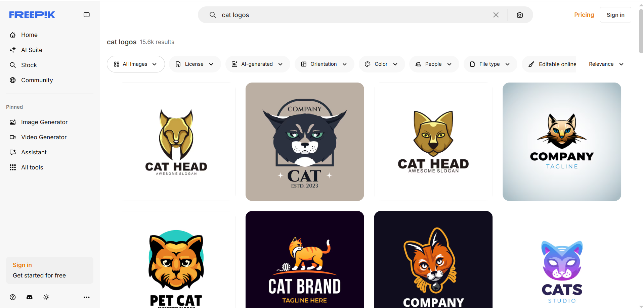Open the more options ellipsis menu
This screenshot has width=644, height=308.
[86, 297]
